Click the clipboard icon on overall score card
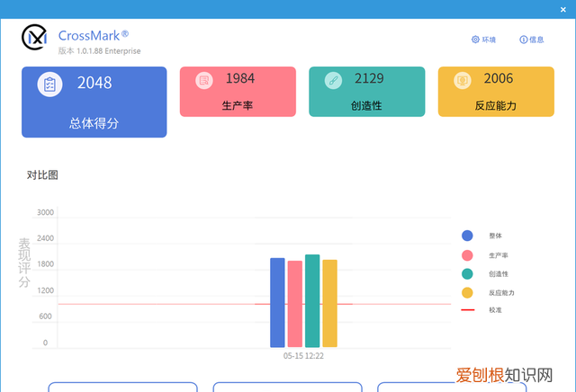 pos(49,85)
